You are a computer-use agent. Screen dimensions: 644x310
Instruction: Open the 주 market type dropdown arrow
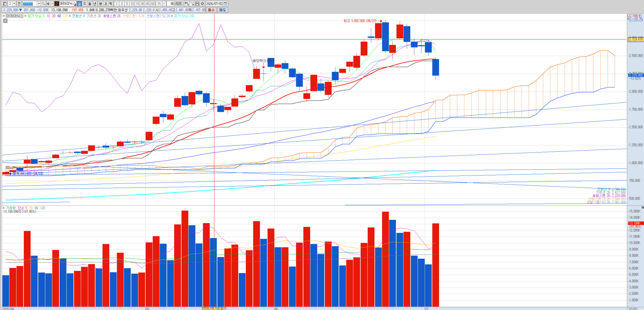pyautogui.click(x=14, y=3)
